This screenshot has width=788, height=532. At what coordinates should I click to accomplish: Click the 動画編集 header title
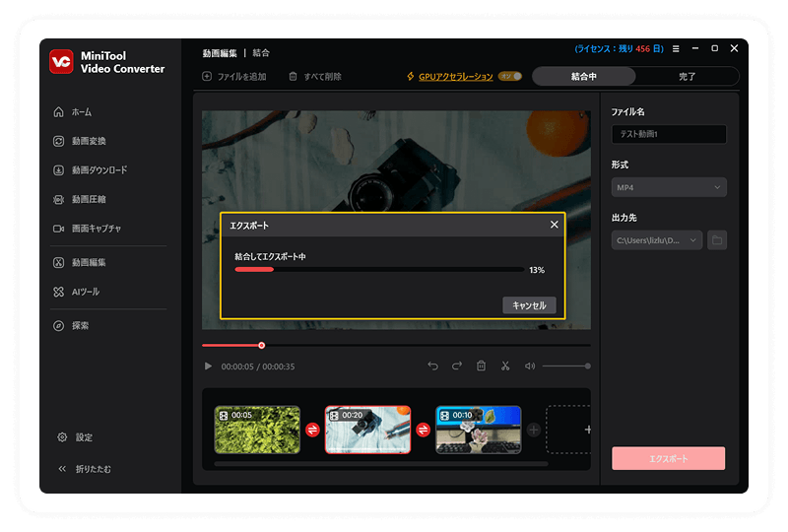click(220, 53)
